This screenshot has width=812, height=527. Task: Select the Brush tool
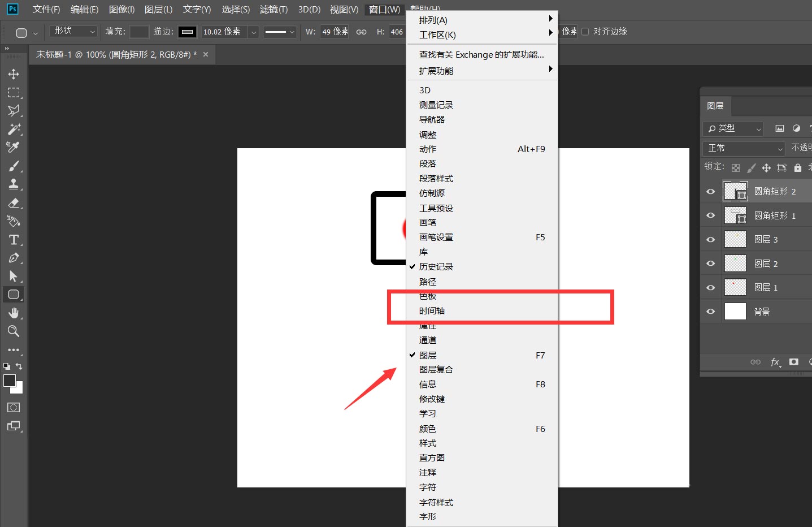click(x=14, y=166)
